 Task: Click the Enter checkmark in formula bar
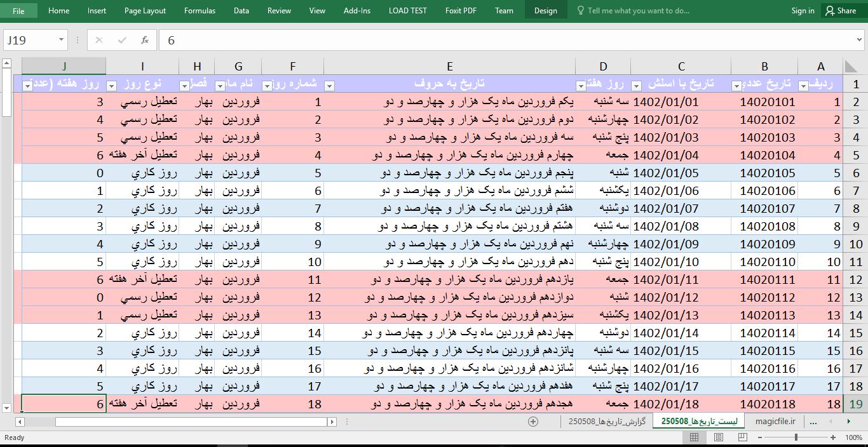[122, 40]
